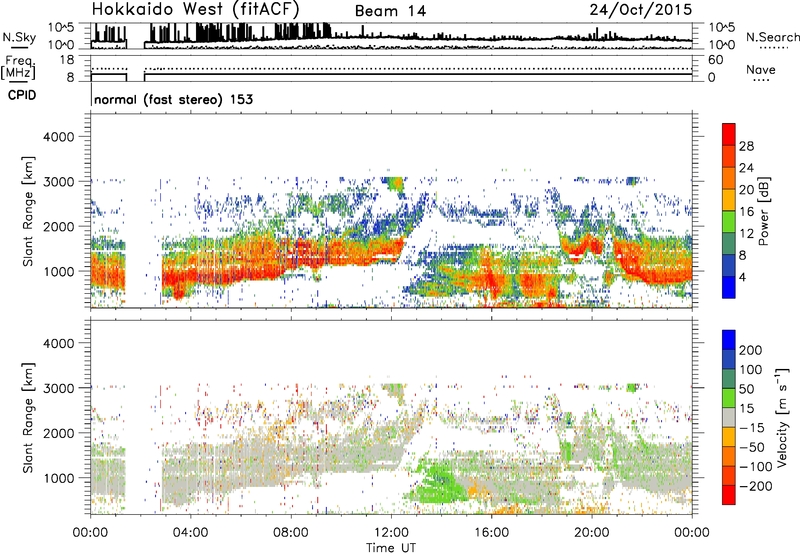This screenshot has width=800, height=554.
Task: Click the 'Beam 14' label
Action: (x=390, y=11)
